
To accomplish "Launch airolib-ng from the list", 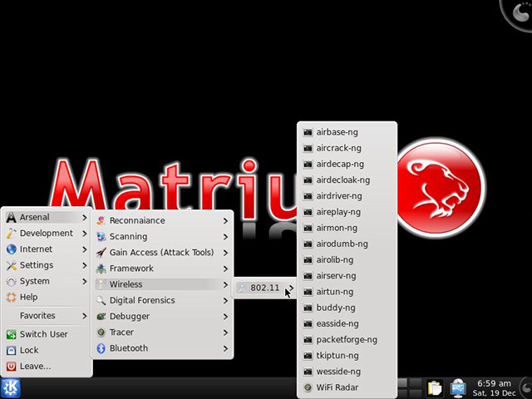I will [x=347, y=259].
